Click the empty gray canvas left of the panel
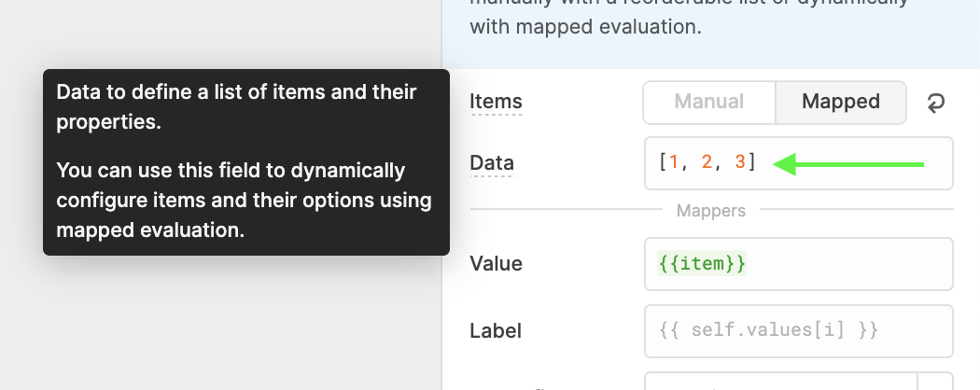The image size is (980, 390). 218,325
